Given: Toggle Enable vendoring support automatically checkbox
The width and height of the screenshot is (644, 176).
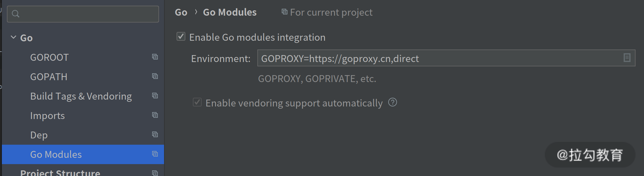Looking at the screenshot, I should point(197,102).
